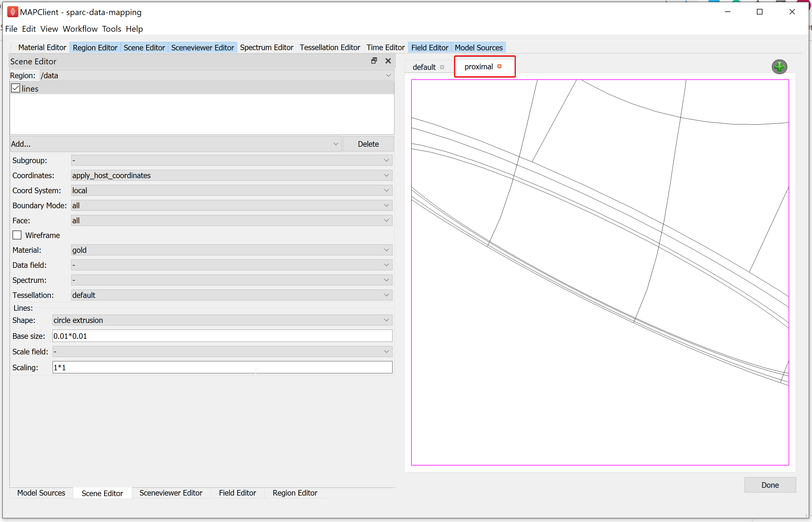Screen dimensions: 812x522
Task: Toggle Scene Editor in the top toolbar
Action: pyautogui.click(x=144, y=47)
